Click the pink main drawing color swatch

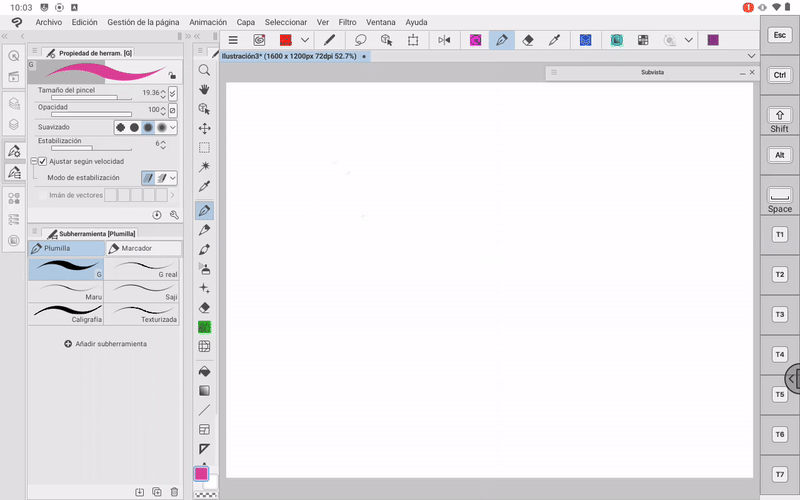201,474
